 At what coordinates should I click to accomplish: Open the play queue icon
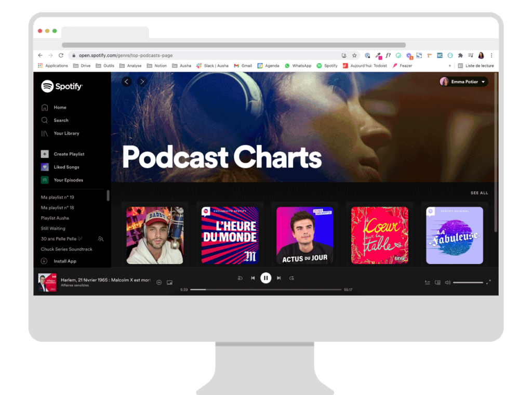coord(428,282)
